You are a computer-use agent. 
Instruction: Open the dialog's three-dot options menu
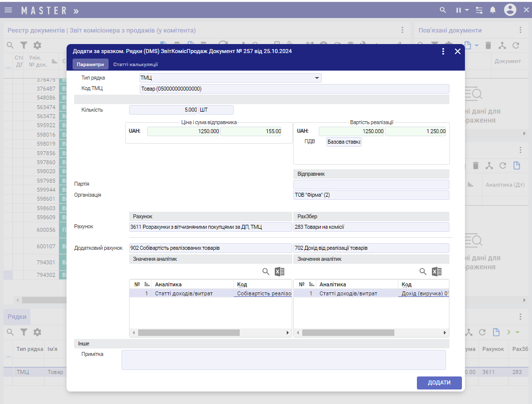click(x=443, y=52)
